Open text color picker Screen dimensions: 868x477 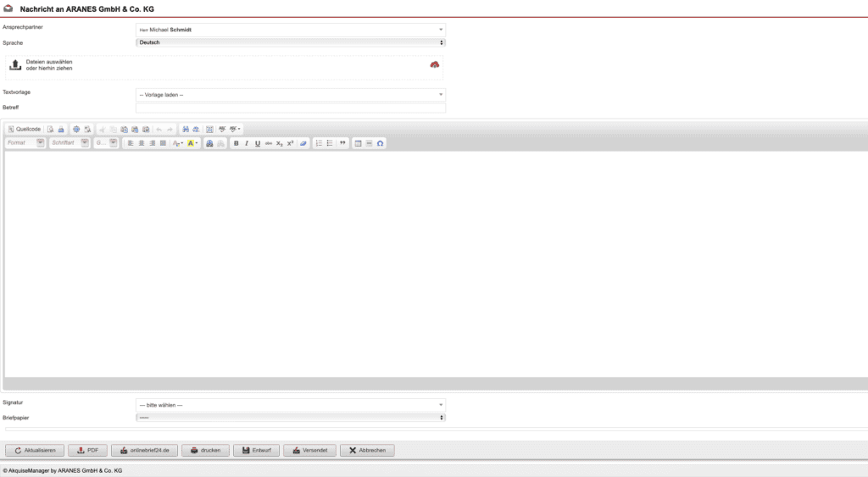coord(178,143)
